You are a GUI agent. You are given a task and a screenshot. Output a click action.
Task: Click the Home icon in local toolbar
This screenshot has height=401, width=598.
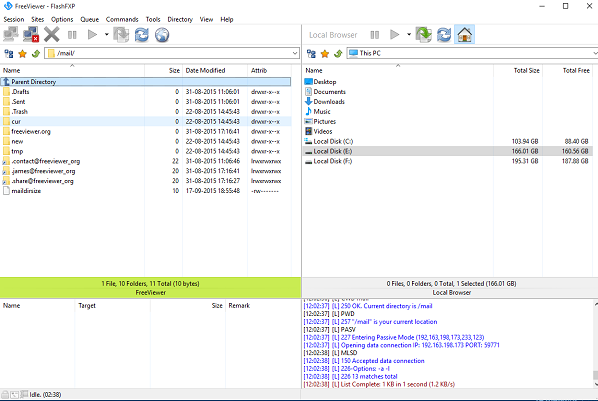465,35
